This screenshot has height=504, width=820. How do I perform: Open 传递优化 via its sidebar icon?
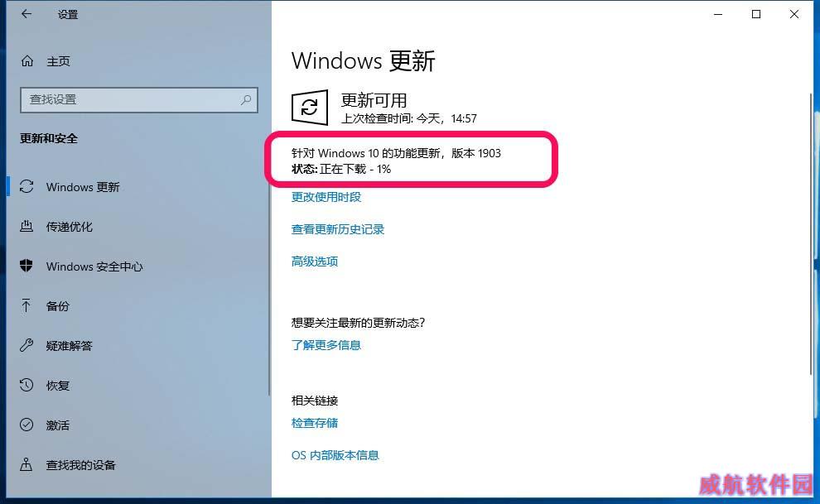[x=27, y=226]
